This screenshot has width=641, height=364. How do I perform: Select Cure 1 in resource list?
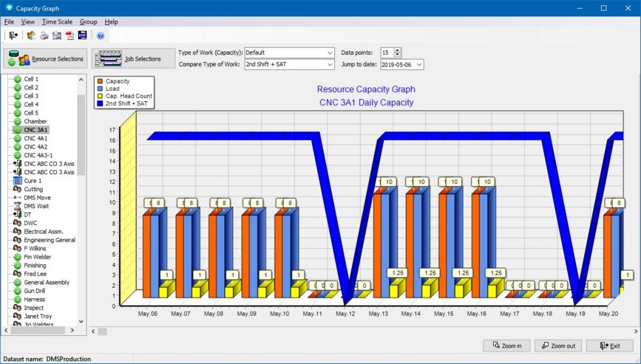tap(33, 181)
